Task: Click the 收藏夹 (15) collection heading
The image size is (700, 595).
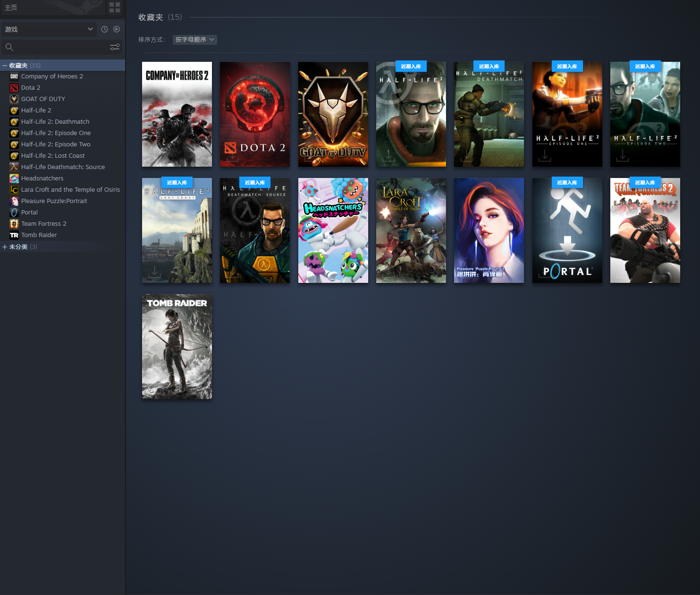Action: pos(160,17)
